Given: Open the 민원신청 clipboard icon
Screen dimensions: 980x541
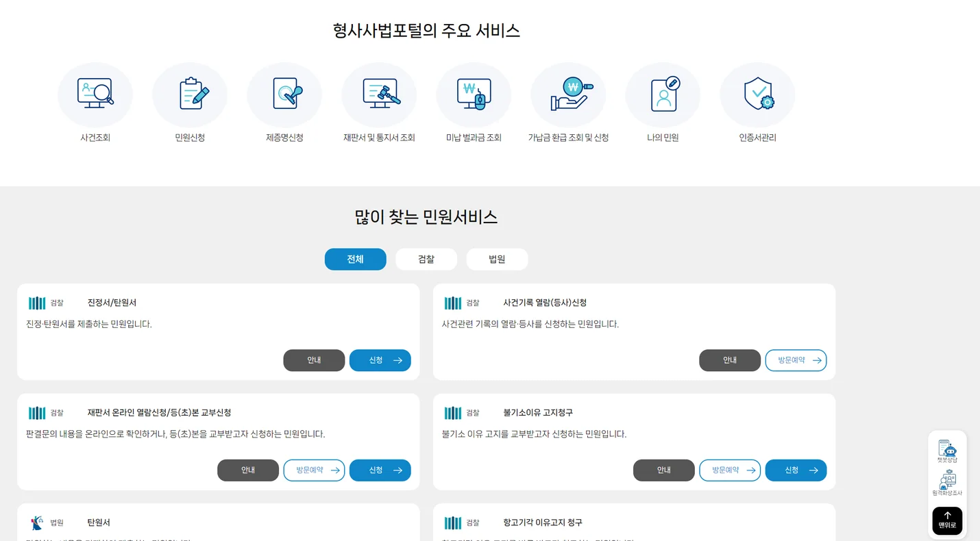Looking at the screenshot, I should tap(190, 95).
